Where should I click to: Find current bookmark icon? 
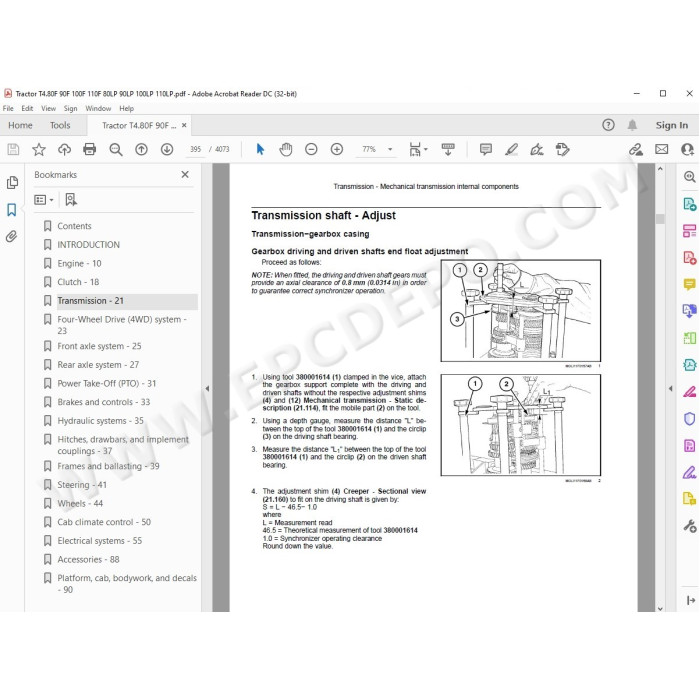pos(71,200)
